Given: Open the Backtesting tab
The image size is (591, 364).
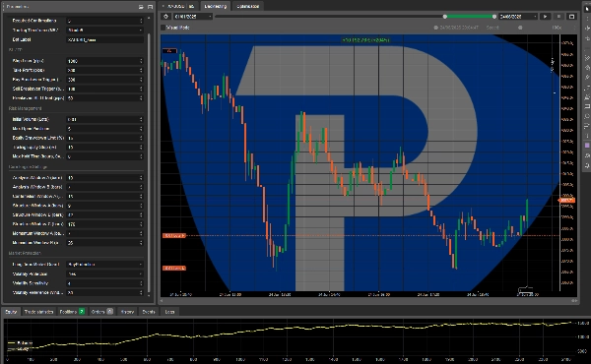Looking at the screenshot, I should click(x=215, y=6).
